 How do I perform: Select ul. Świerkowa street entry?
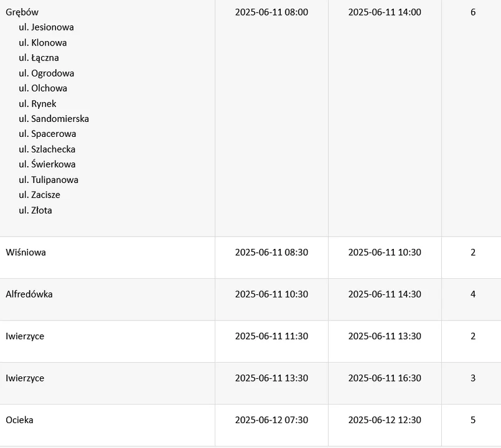[47, 164]
